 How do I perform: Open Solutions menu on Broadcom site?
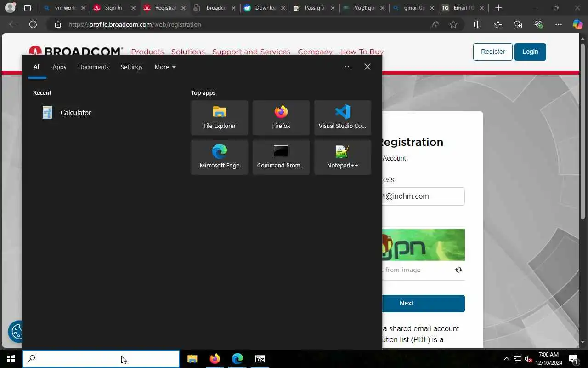pos(188,52)
